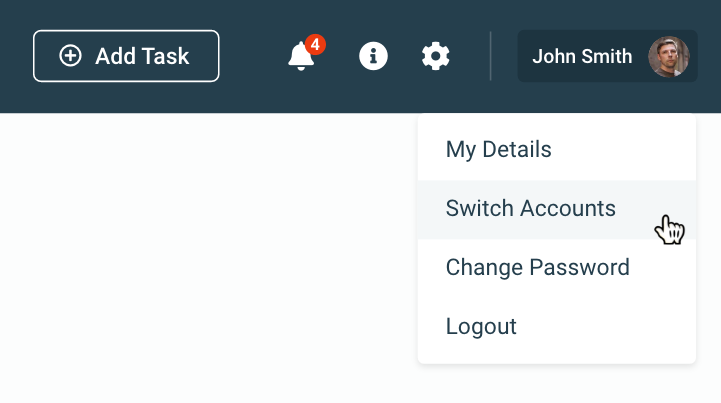Click the highlighted Switch Accounts row

(x=556, y=209)
